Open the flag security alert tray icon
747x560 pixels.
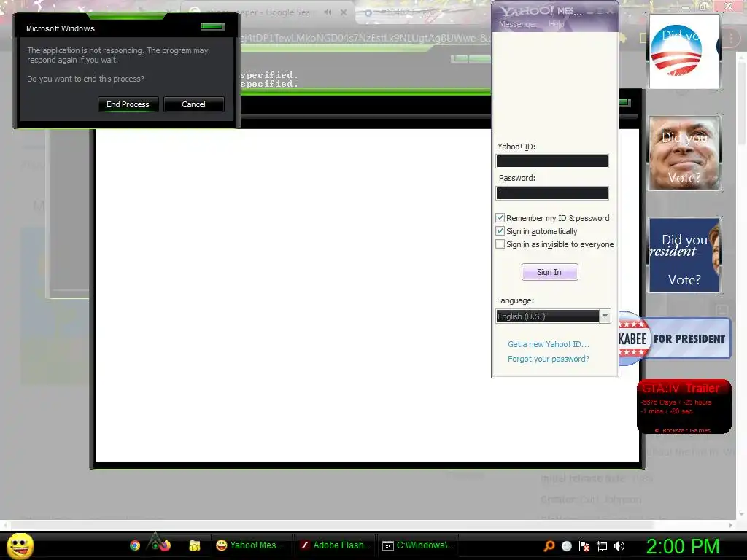click(584, 546)
